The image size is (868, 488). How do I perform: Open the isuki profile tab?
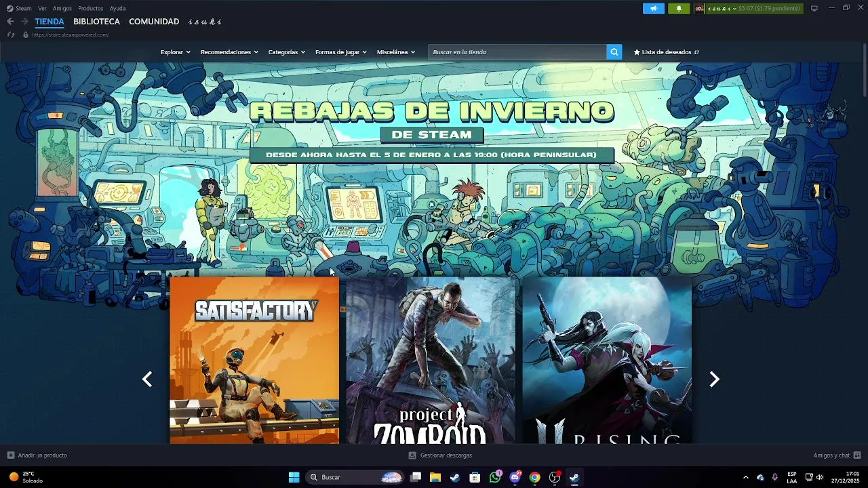pos(205,22)
